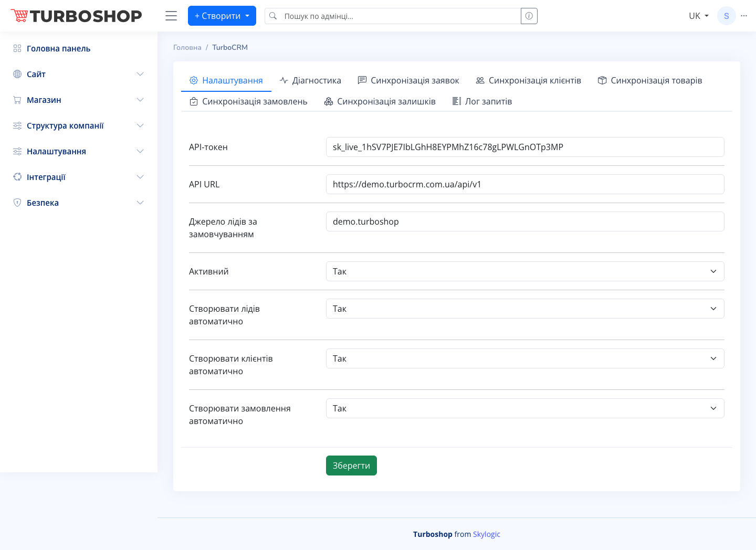The width and height of the screenshot is (756, 550).
Task: Click the Активний field label
Action: click(209, 271)
